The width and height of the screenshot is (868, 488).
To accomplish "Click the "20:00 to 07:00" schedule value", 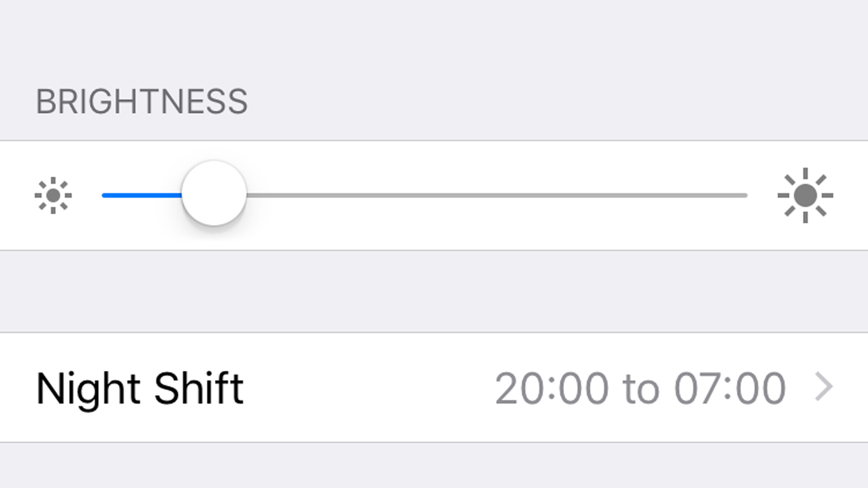I will (x=640, y=389).
